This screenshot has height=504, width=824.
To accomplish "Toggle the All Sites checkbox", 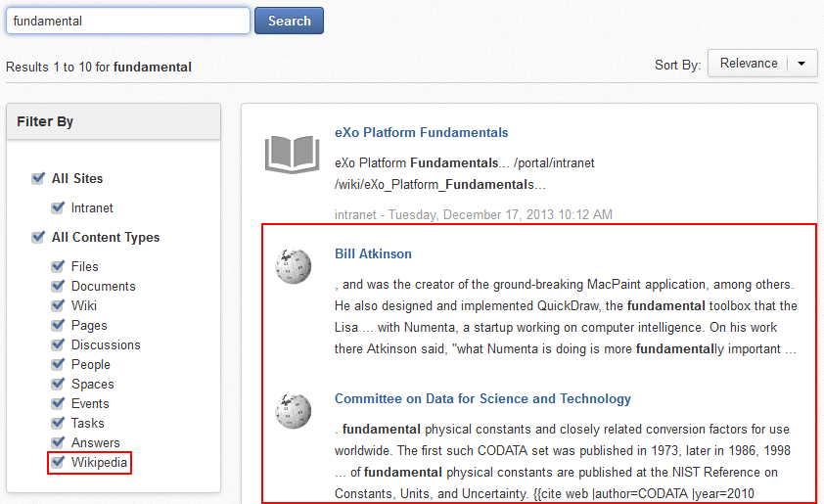I will pyautogui.click(x=38, y=178).
